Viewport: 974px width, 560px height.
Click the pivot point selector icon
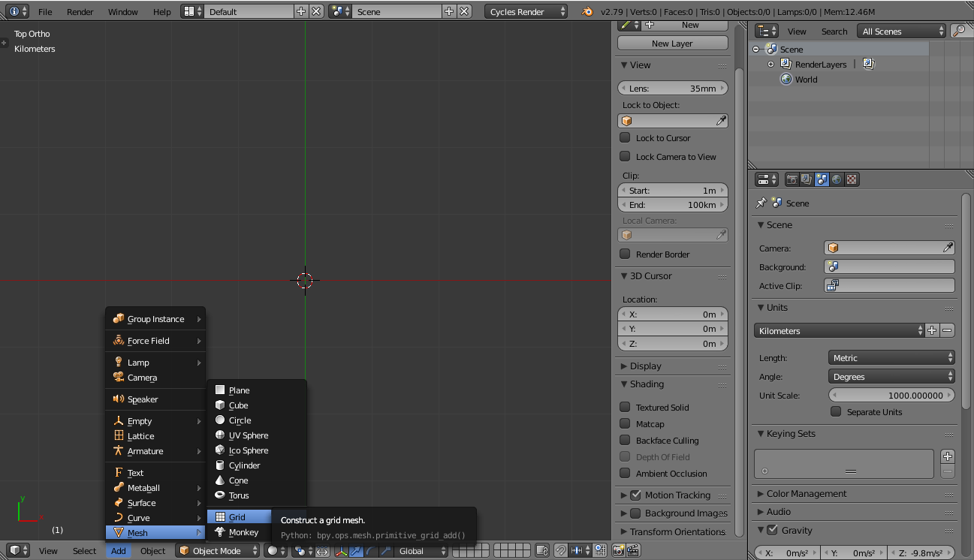303,550
